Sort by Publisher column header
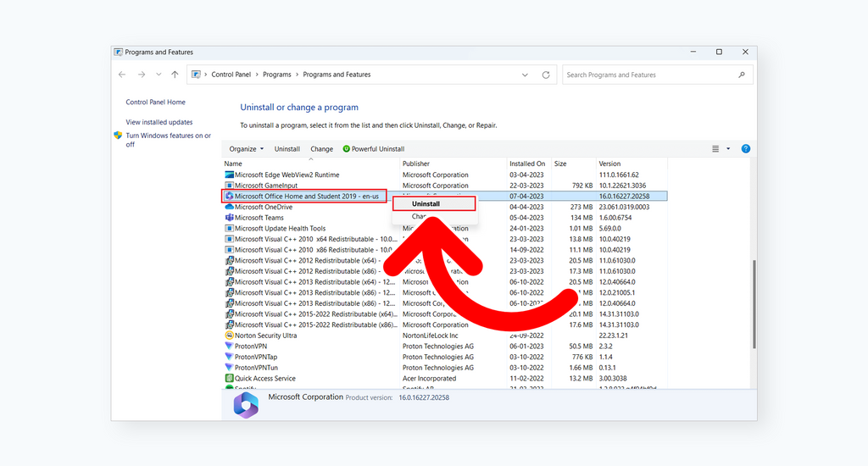The width and height of the screenshot is (868, 466). [x=415, y=164]
